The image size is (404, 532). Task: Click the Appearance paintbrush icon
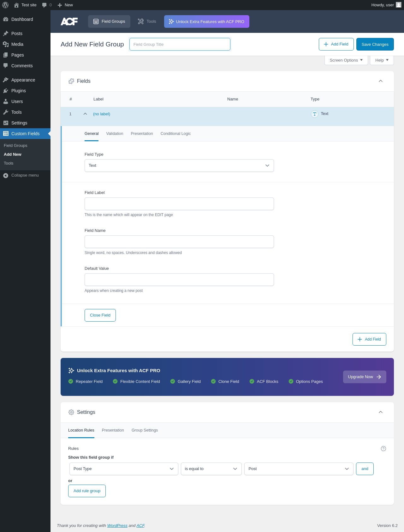6,80
